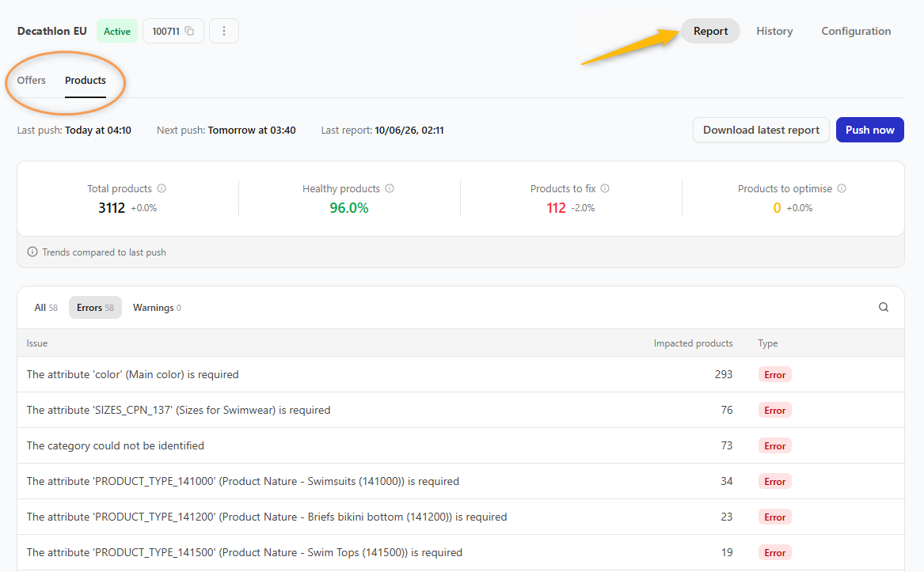
Task: Click the Error badge in the color row
Action: tap(775, 375)
